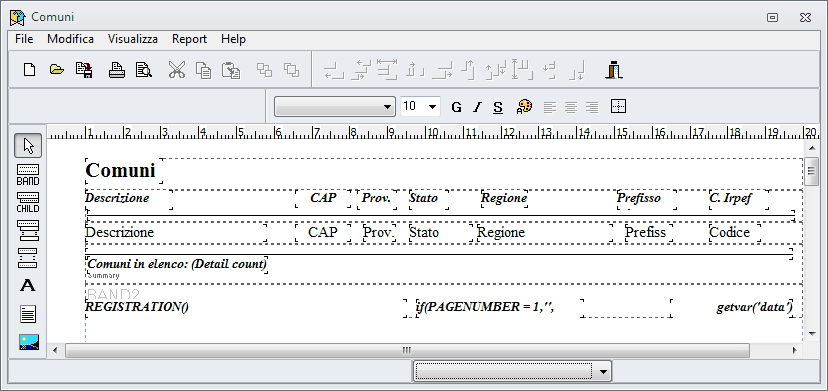Select the italic CAP header label

(323, 199)
